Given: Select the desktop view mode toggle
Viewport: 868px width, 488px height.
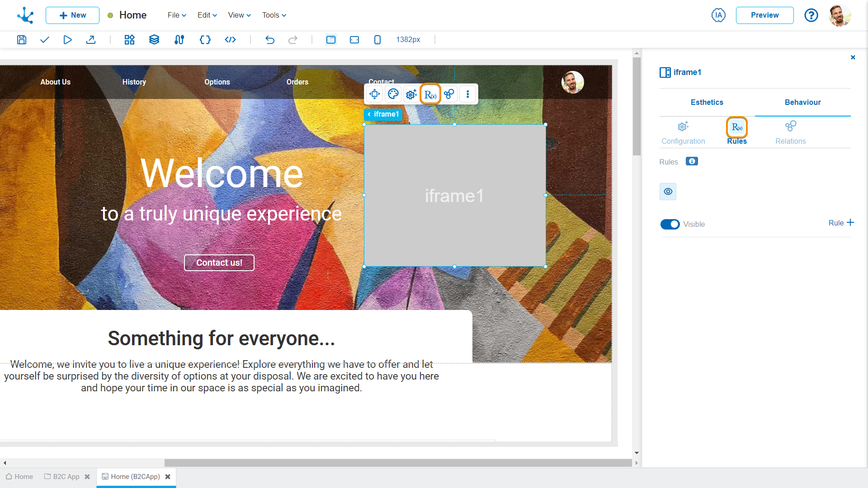Looking at the screenshot, I should click(x=331, y=40).
